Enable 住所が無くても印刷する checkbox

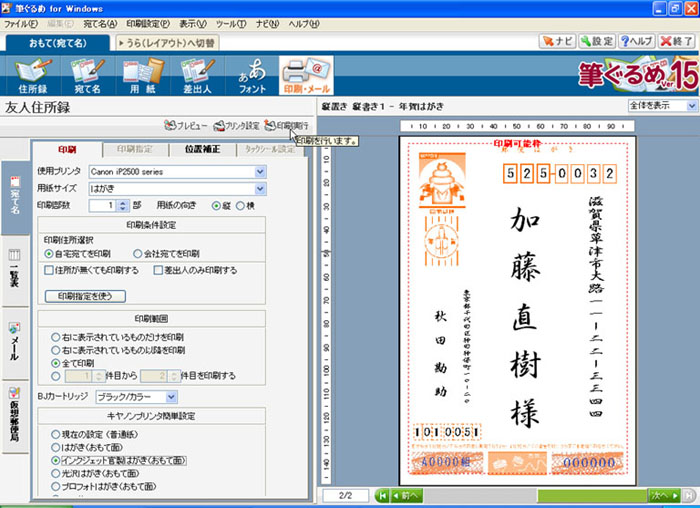click(49, 270)
